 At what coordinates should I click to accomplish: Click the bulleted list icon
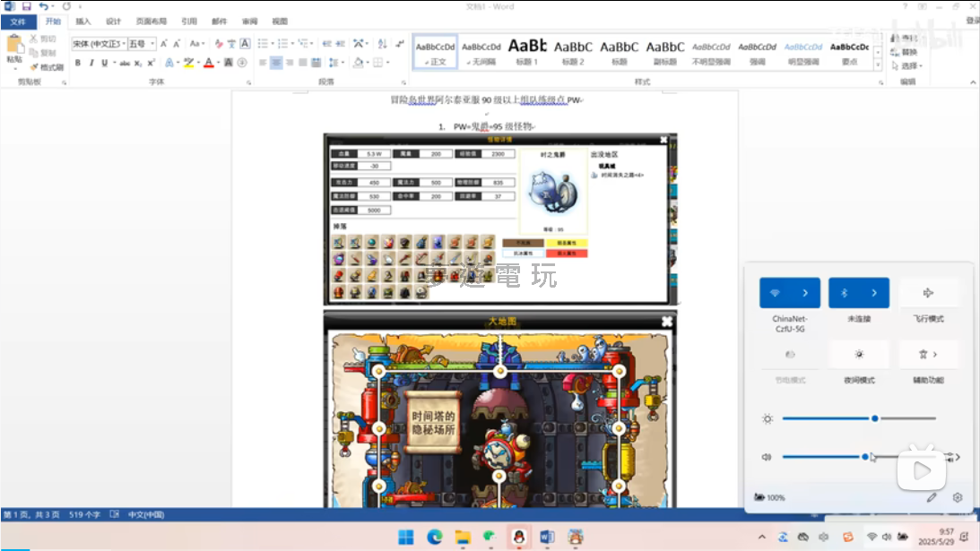(x=262, y=43)
